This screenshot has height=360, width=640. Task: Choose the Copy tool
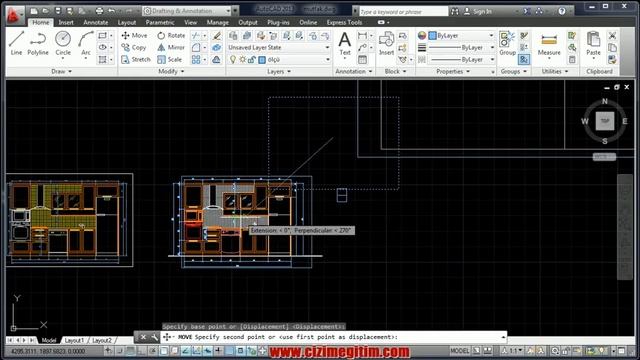[x=133, y=47]
